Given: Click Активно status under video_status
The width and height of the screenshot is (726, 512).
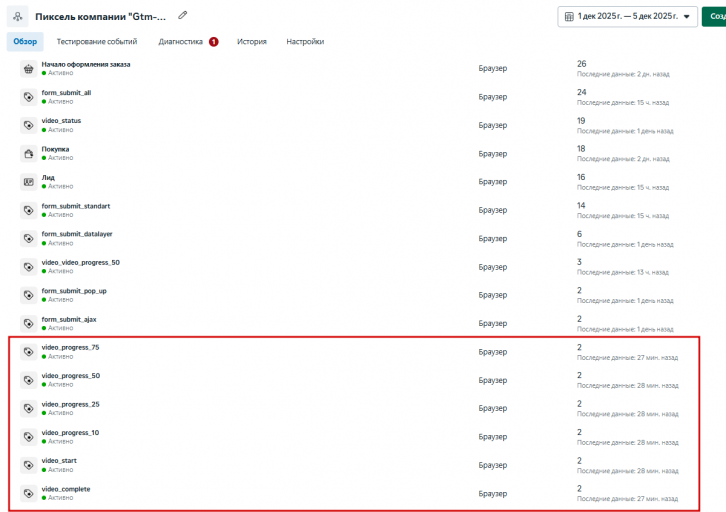Looking at the screenshot, I should pyautogui.click(x=61, y=130).
